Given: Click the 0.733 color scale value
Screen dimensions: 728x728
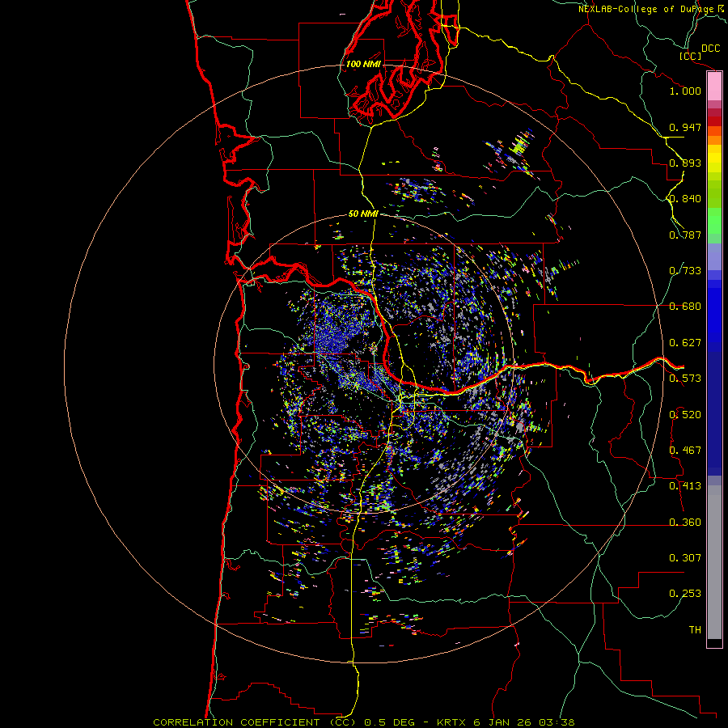Looking at the screenshot, I should coord(685,271).
